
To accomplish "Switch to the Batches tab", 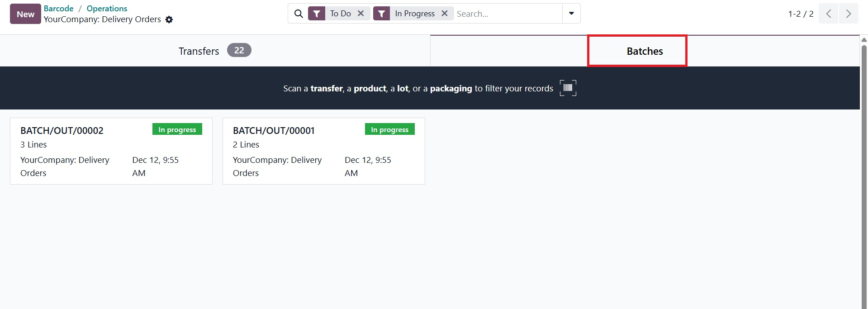I will [x=644, y=51].
